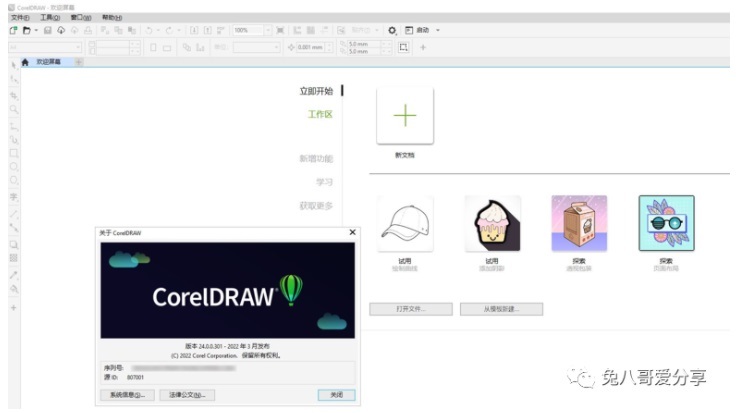736x413 pixels.
Task: Switch to the 欢迎屏幕 tab
Action: click(48, 62)
